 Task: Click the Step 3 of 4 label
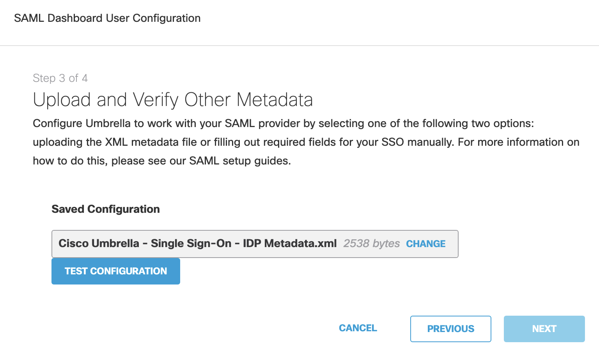coord(60,78)
